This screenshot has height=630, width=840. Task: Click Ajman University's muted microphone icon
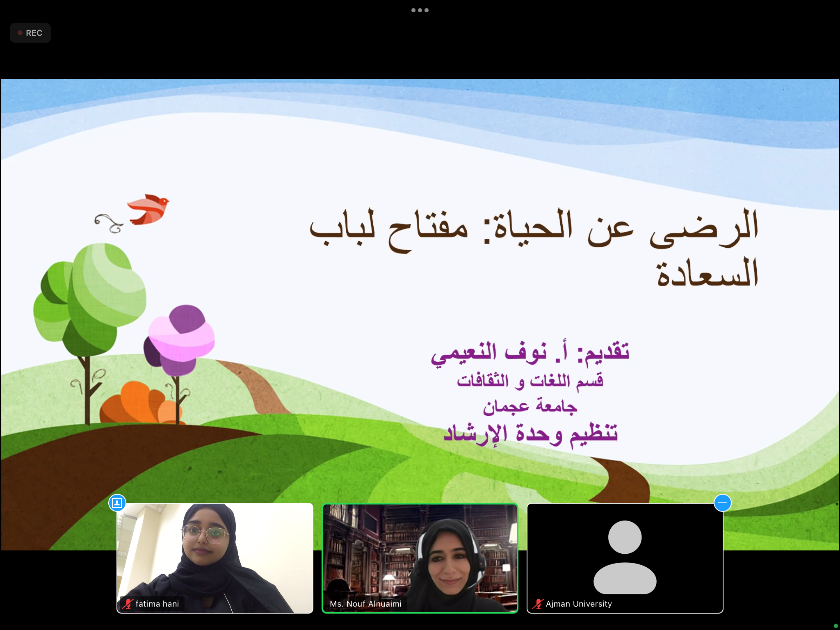[x=537, y=604]
